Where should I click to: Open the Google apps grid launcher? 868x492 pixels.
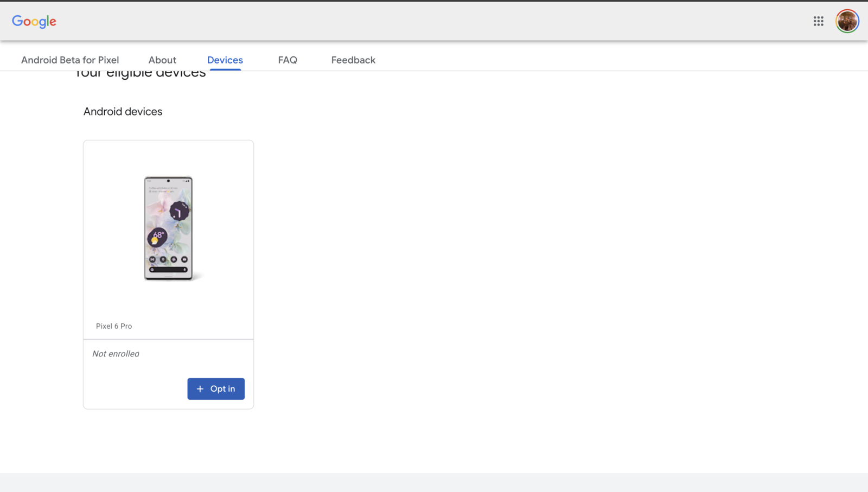[818, 21]
